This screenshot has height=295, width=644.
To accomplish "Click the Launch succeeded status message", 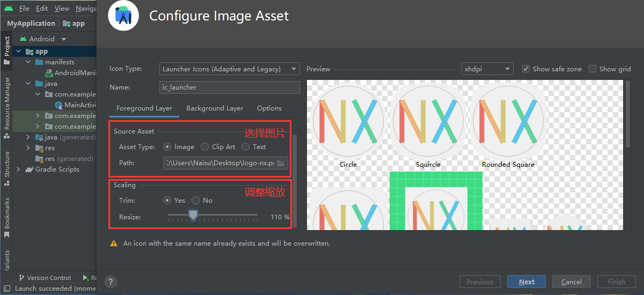I will coord(55,289).
